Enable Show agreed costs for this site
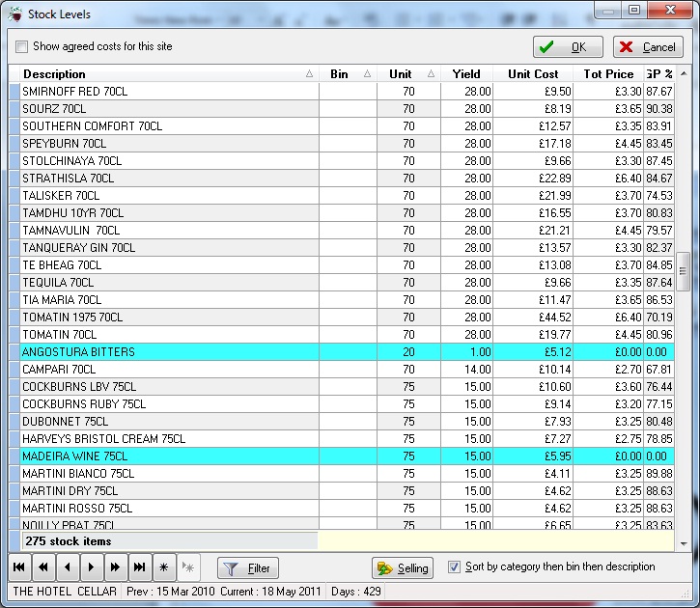This screenshot has width=700, height=608. pos(21,46)
